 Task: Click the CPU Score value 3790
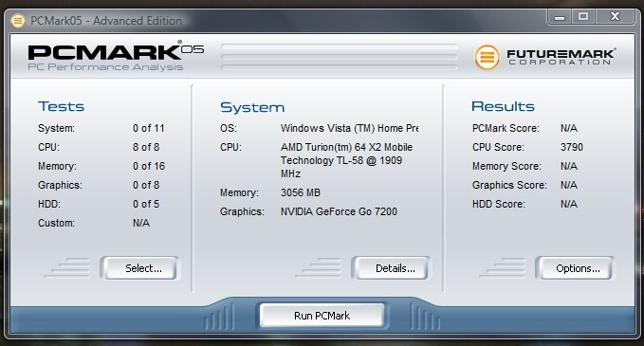click(x=572, y=147)
